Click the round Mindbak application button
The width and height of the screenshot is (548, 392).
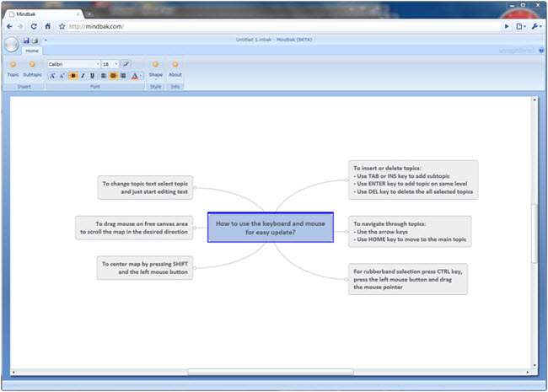11,45
